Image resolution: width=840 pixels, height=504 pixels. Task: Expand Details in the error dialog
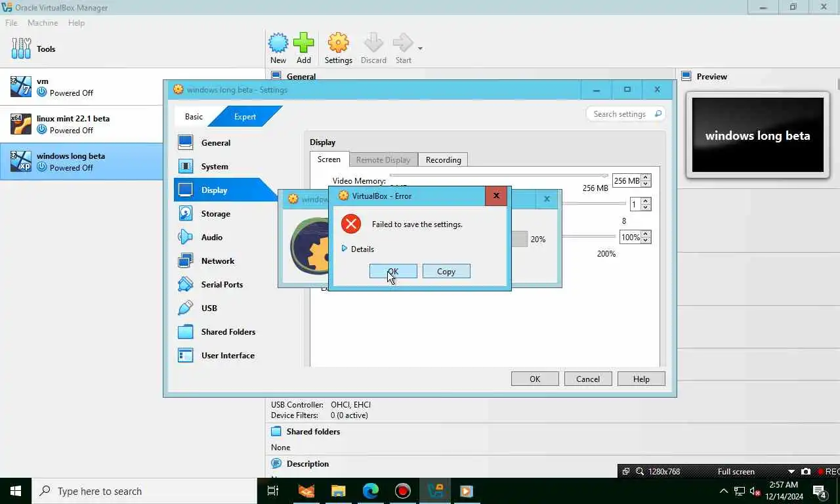358,249
